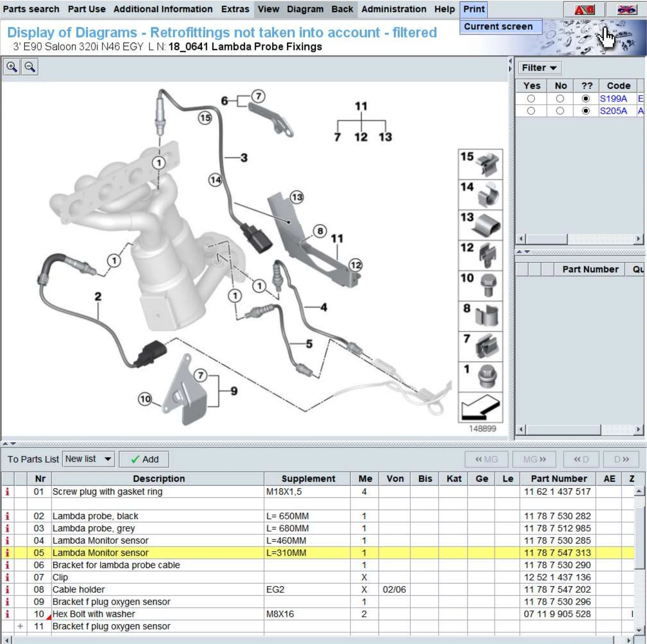The width and height of the screenshot is (647, 644).
Task: Select Yes radio for code S205A
Action: [x=531, y=111]
